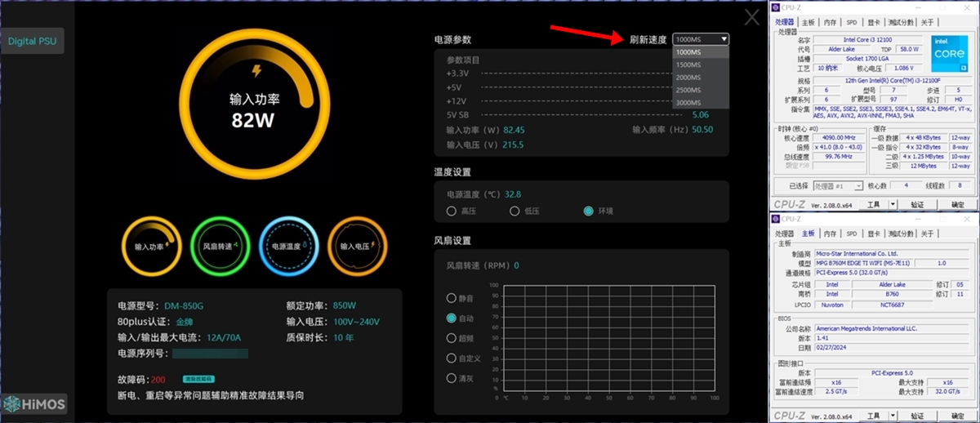The height and width of the screenshot is (423, 980).
Task: Open 内存 tab in the CPU-Z 处理器 window
Action: coord(830,22)
